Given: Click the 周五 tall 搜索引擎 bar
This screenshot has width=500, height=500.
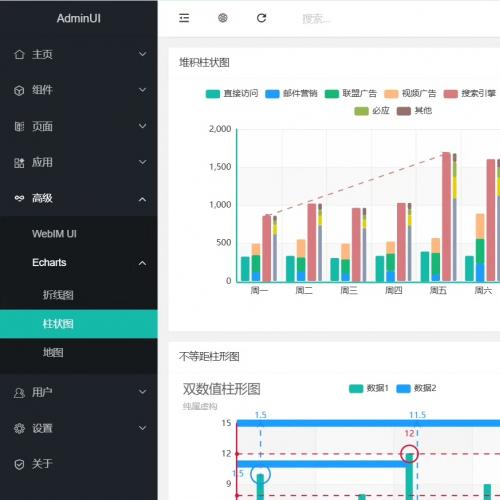Looking at the screenshot, I should click(446, 216).
